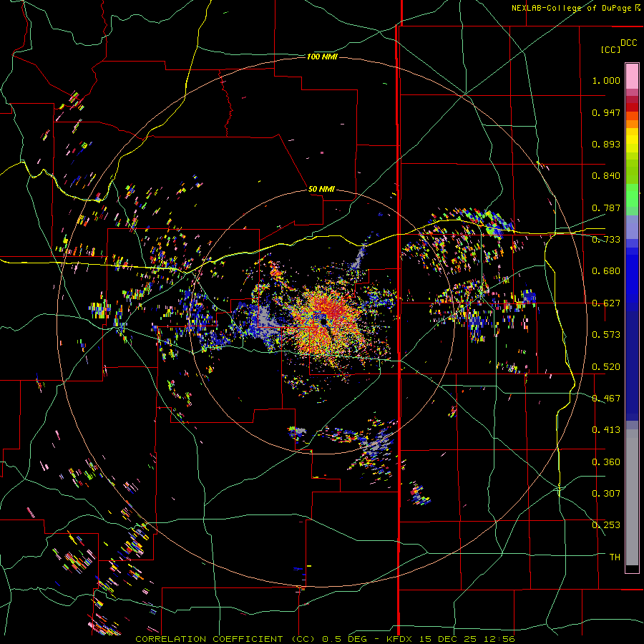Click the Correlation Coefficient KFDX caption text
Viewport: 644px width, 644px height.
[325, 639]
